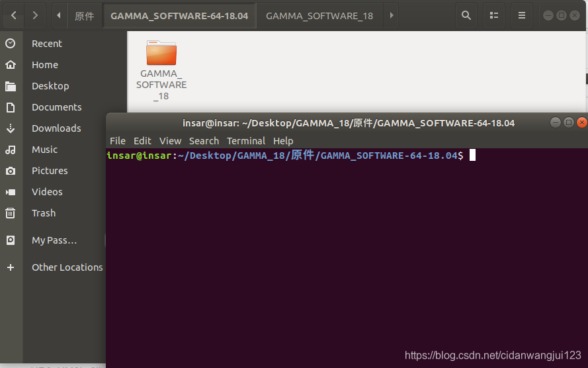Click the Documents file icon
This screenshot has width=588, height=368.
tap(11, 107)
